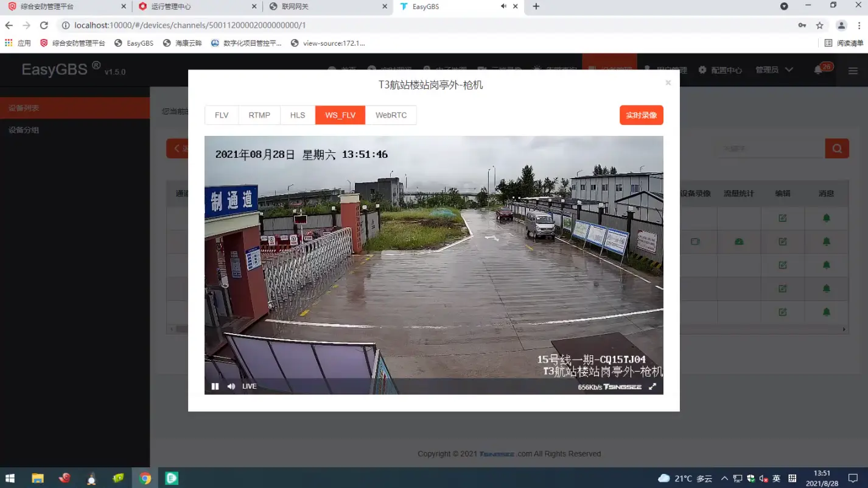Mute the video player sound
868x488 pixels.
point(231,386)
